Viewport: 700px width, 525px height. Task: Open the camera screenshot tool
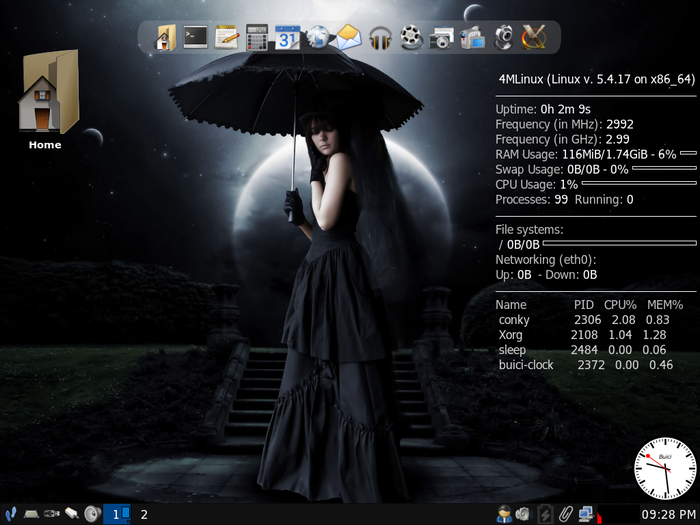coord(441,38)
